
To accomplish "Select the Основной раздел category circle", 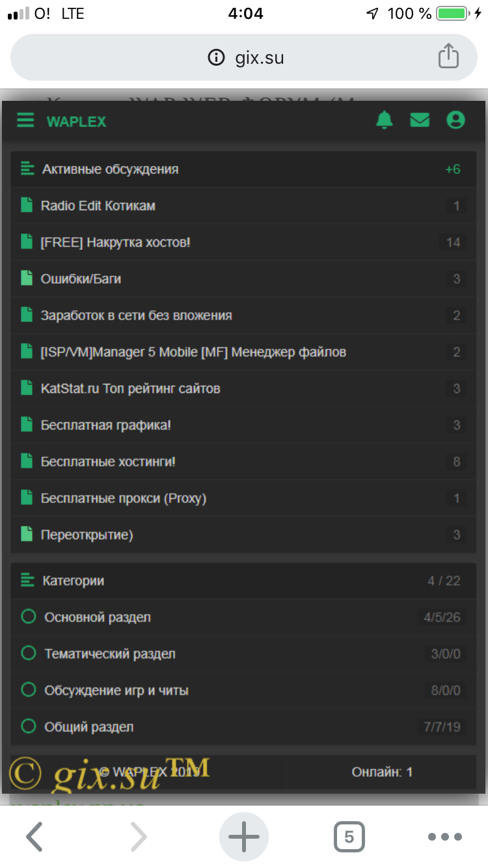I will [28, 617].
